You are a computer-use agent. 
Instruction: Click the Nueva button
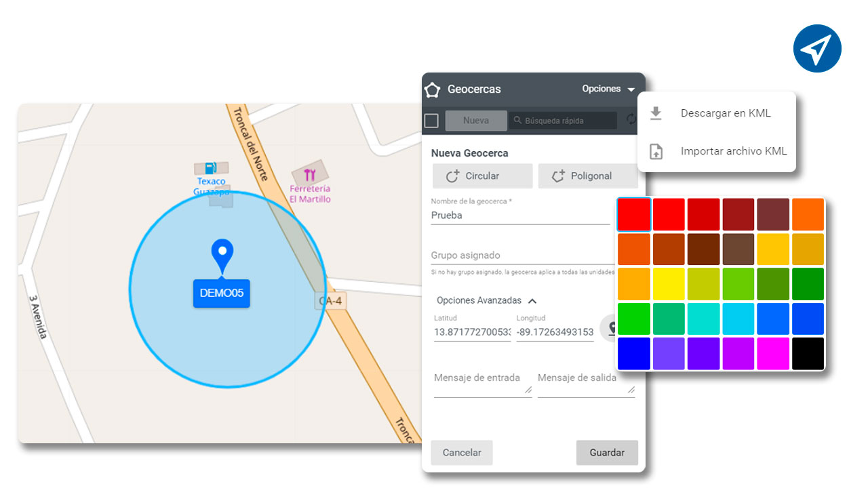tap(476, 120)
